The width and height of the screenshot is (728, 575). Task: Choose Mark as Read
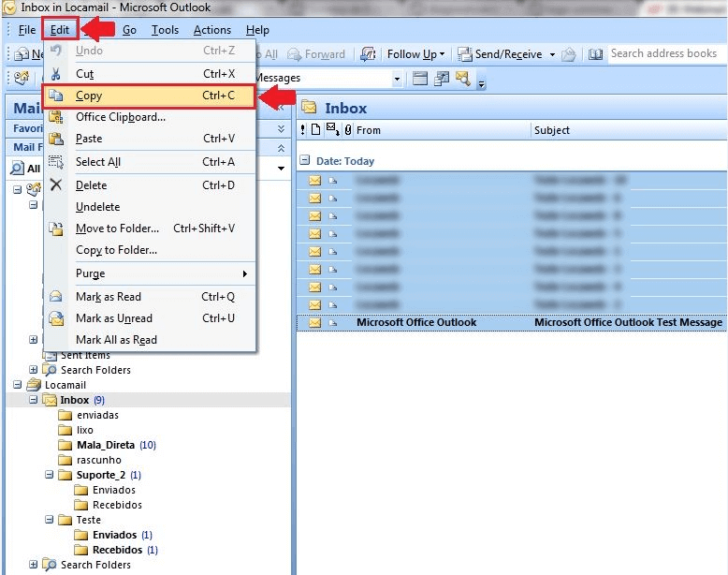[x=149, y=297]
